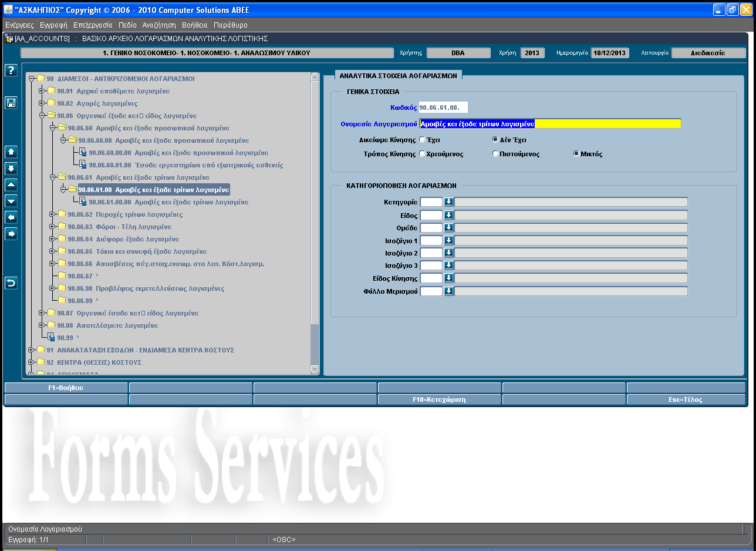Click the help question mark icon
The image size is (756, 551).
click(x=11, y=70)
